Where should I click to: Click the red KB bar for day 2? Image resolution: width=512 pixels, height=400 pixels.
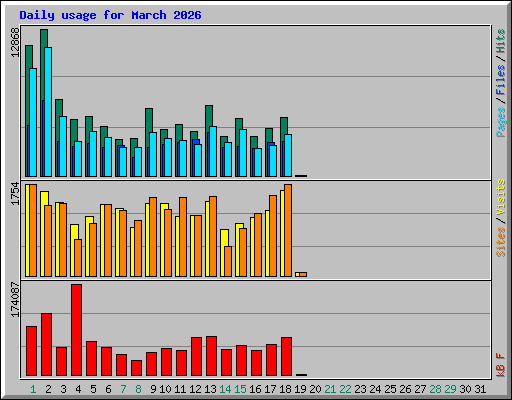tap(46, 345)
